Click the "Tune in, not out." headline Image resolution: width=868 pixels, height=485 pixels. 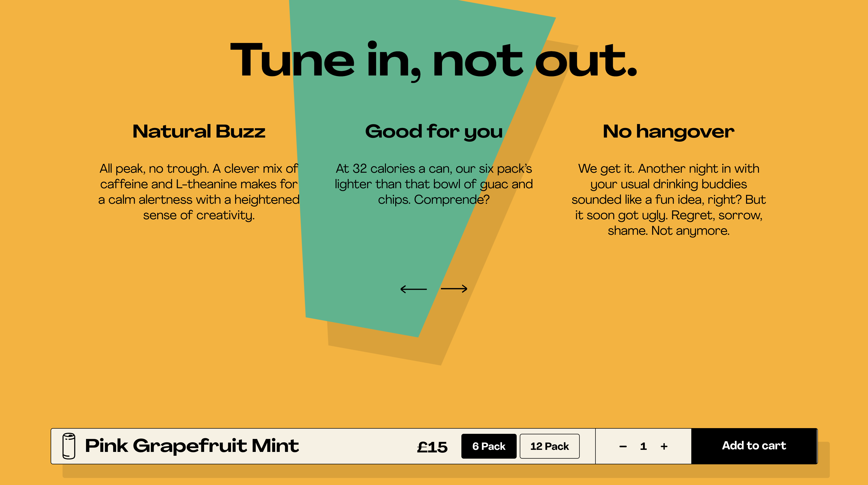coord(434,61)
